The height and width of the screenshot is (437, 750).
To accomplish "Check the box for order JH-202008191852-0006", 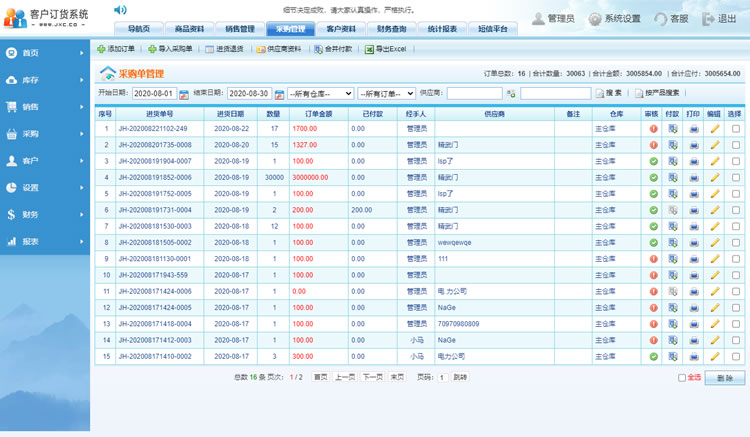I will pos(736,177).
